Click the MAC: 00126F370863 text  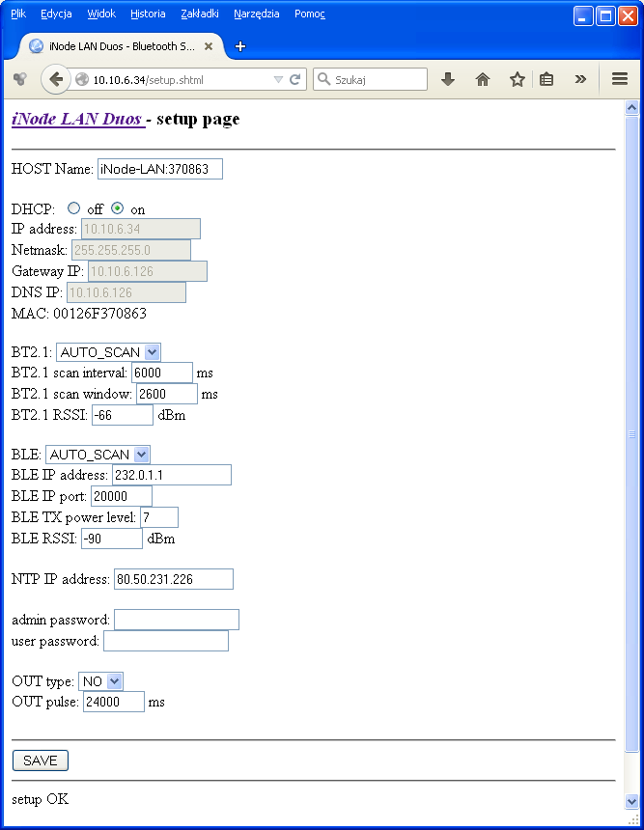79,314
